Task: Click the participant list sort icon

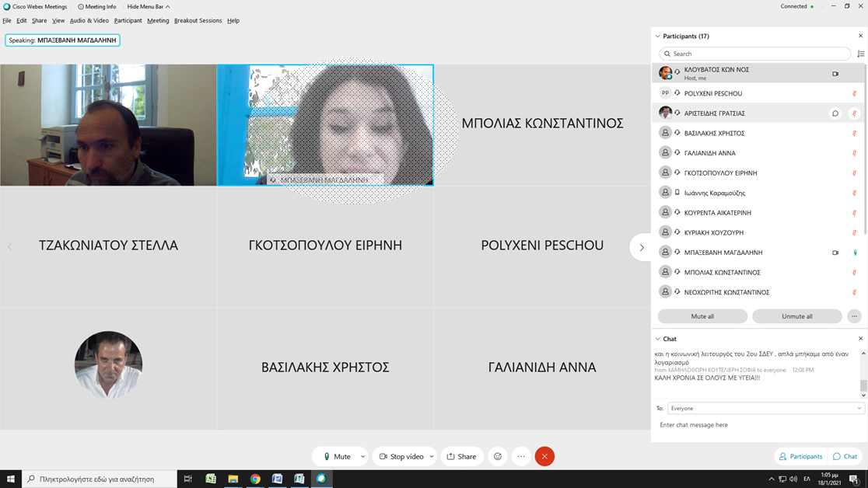Action: (x=860, y=54)
